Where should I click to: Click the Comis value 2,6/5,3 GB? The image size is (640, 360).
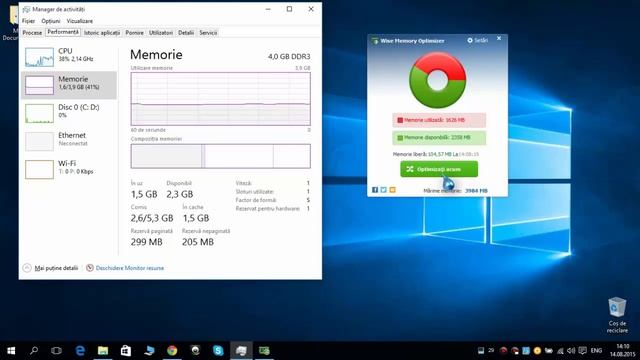pos(152,218)
